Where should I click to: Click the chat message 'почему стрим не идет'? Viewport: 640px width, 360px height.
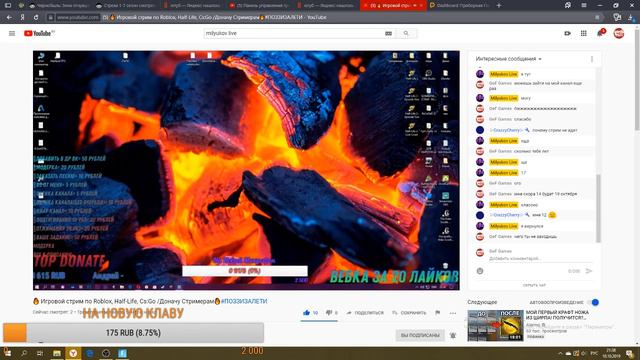click(554, 130)
